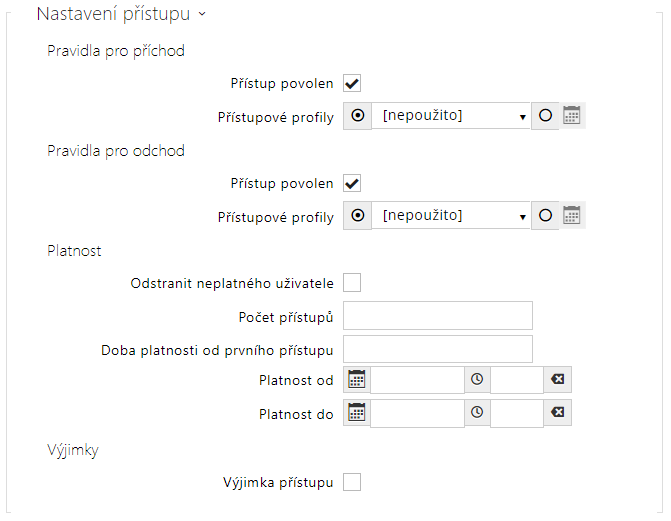Click schedule icon in departure access profiles row
The image size is (671, 521).
click(572, 215)
